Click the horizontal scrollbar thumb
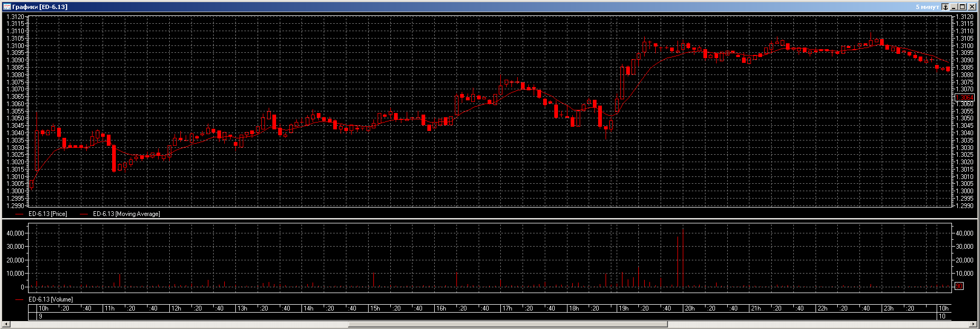980x329 pixels. pyautogui.click(x=508, y=324)
